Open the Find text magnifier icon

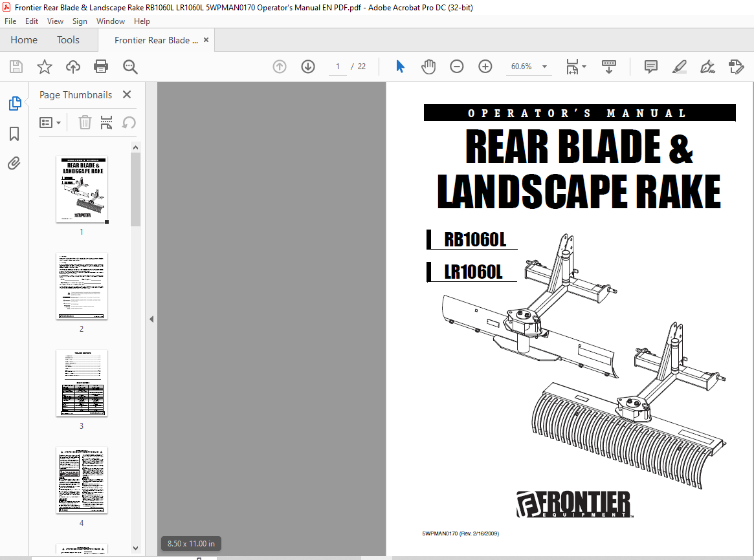pos(130,66)
